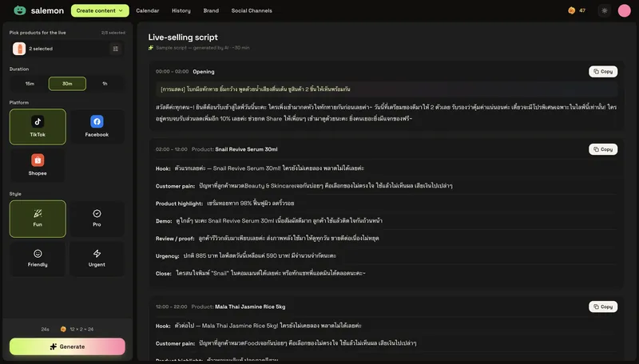The image size is (639, 364).
Task: Open the pink user avatar menu
Action: point(624,10)
